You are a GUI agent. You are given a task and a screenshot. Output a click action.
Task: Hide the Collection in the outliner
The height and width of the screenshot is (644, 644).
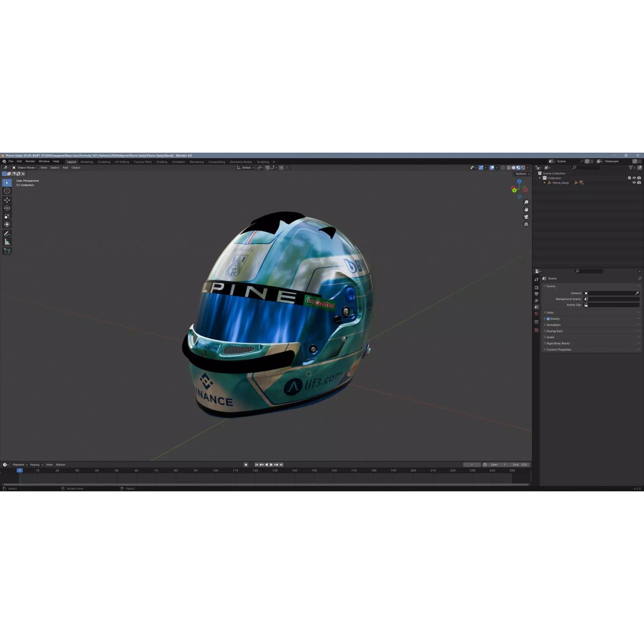[634, 178]
